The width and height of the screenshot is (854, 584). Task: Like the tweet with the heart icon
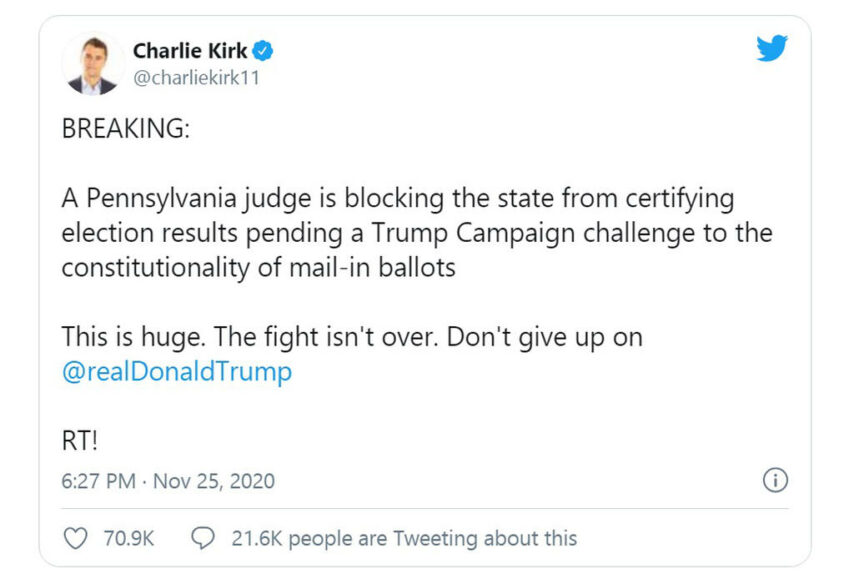(x=75, y=538)
